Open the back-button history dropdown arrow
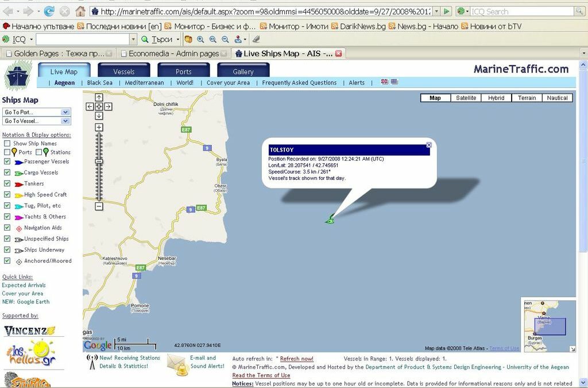588x388 pixels. click(x=18, y=11)
